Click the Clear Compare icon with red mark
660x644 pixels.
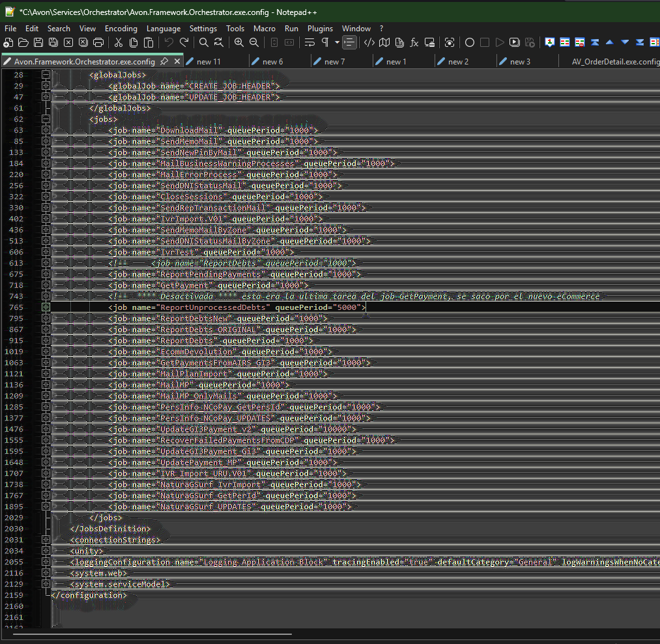coord(580,42)
